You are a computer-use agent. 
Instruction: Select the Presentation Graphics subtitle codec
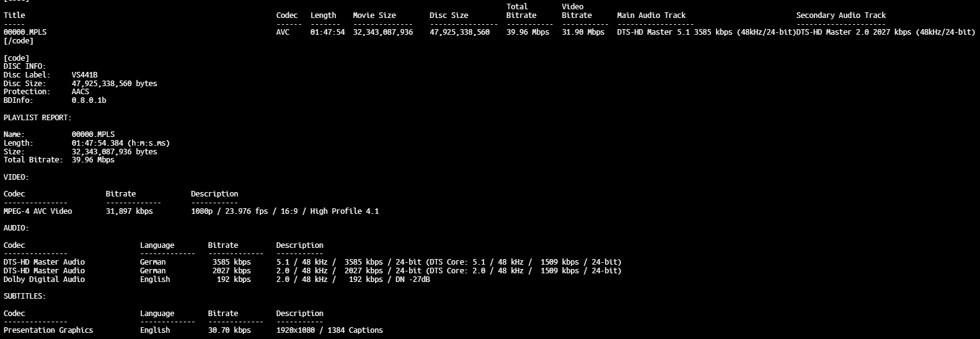48,330
